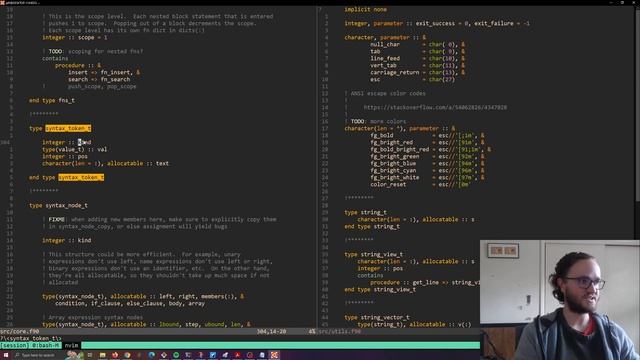Select the nvim tmux window tab

(71, 345)
